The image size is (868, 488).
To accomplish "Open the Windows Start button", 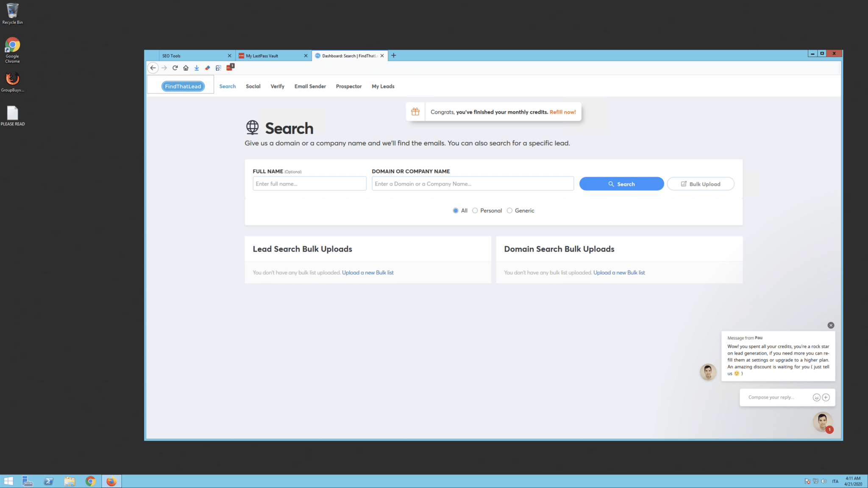I will [8, 481].
